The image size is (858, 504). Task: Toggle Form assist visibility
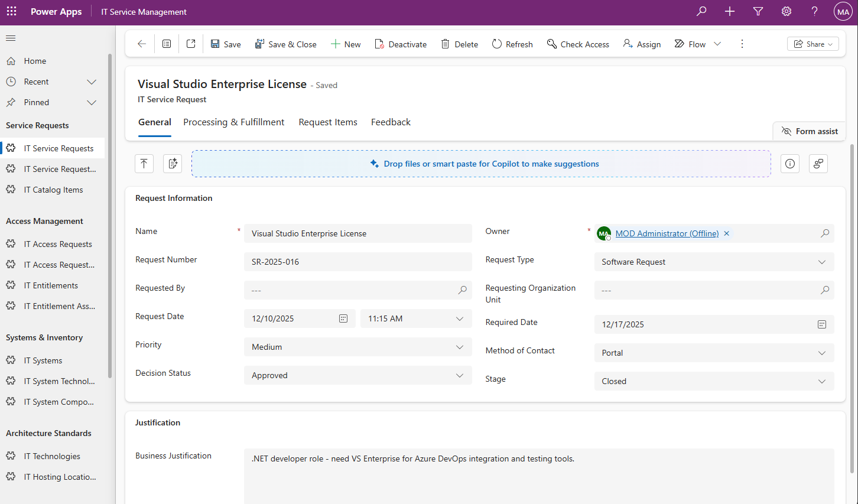pos(810,131)
